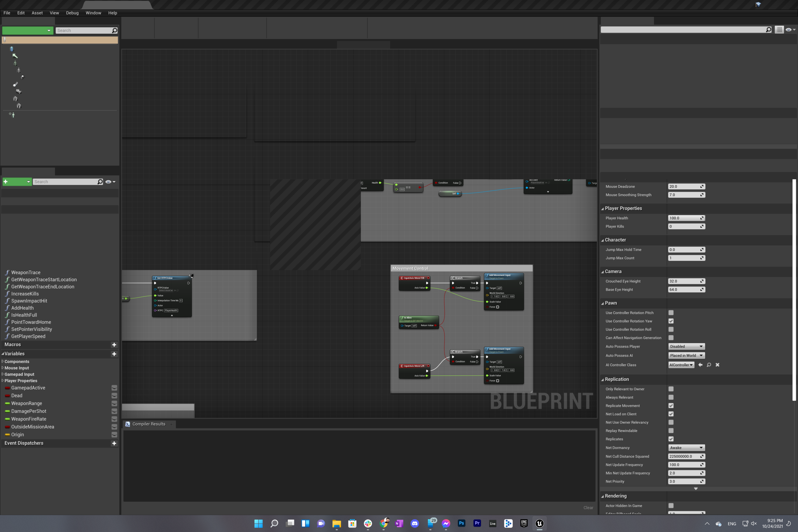Open Ableton Live from the taskbar
The image size is (798, 532).
tap(493, 523)
